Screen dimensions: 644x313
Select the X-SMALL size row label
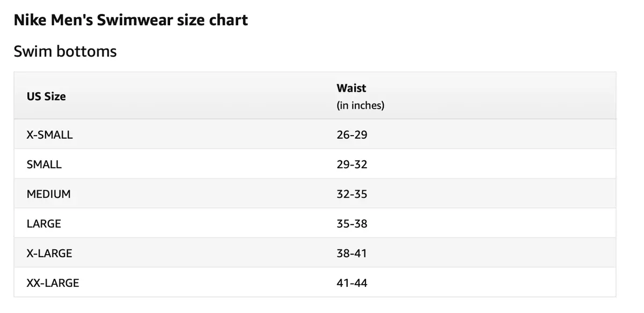(49, 135)
